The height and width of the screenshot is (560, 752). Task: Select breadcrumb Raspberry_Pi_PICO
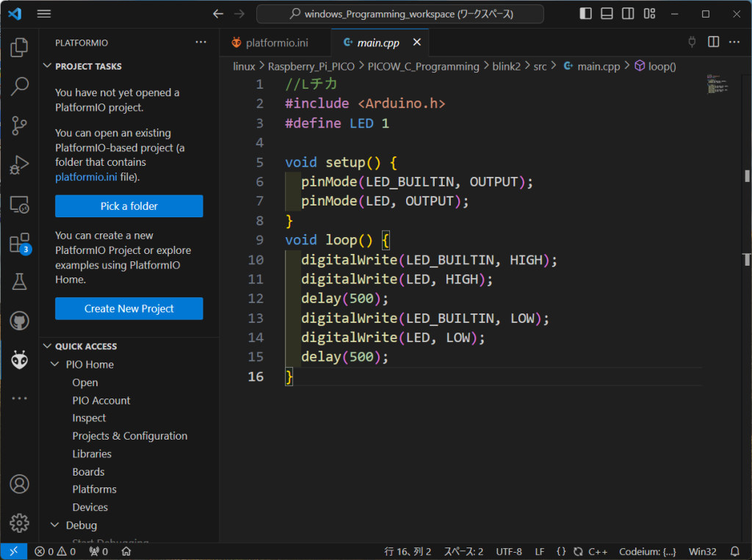point(311,66)
